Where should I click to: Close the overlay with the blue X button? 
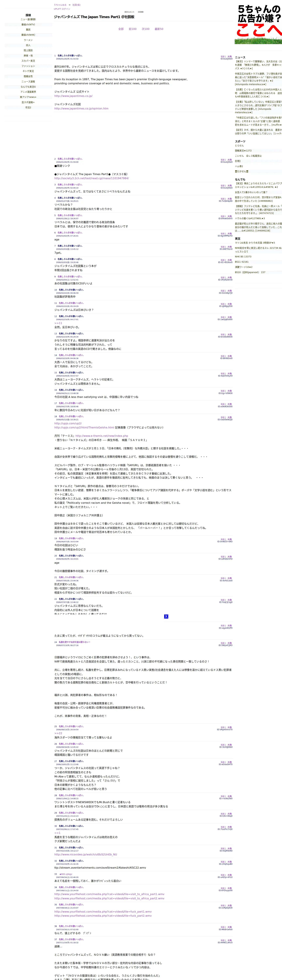tap(166, 616)
